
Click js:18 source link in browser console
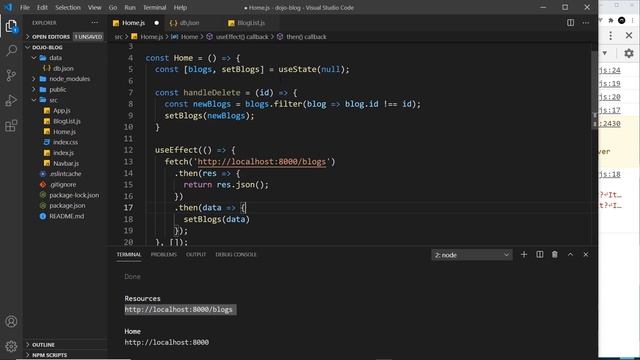(x=609, y=174)
